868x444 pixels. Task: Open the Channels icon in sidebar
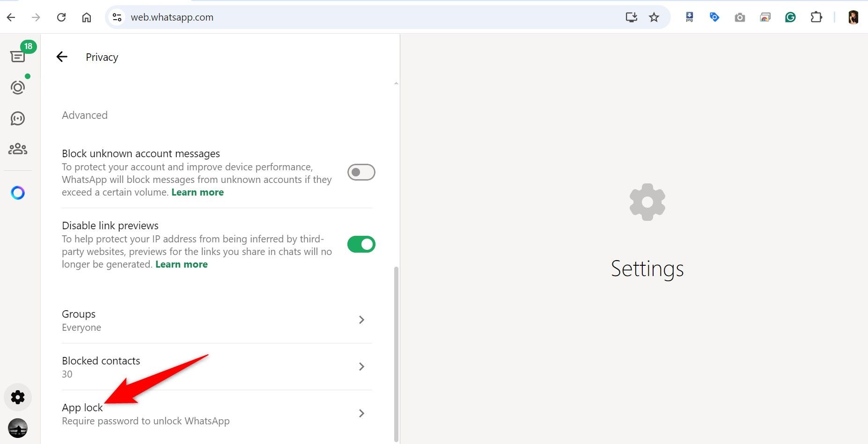(x=18, y=118)
